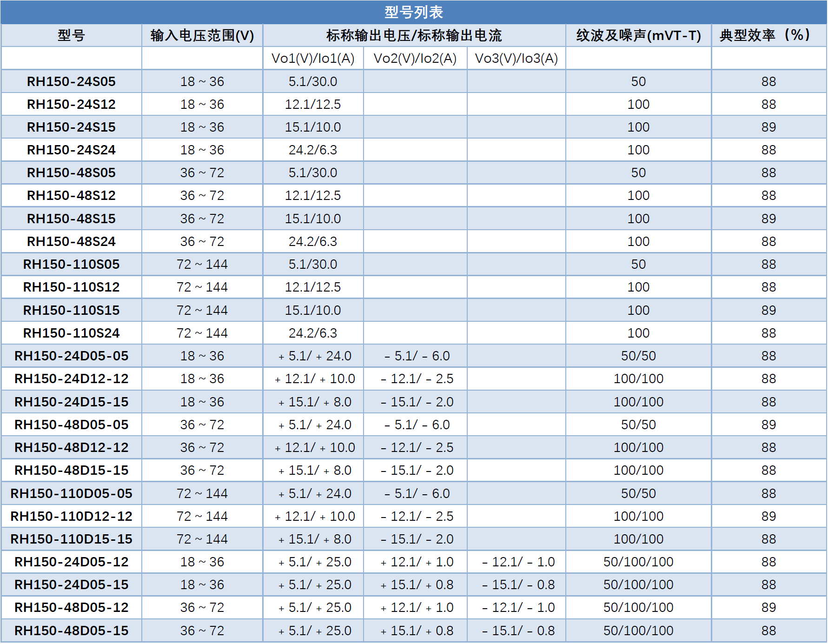828x644 pixels.
Task: Click efficiency 88 in RH150-48D05-15 row
Action: [768, 631]
